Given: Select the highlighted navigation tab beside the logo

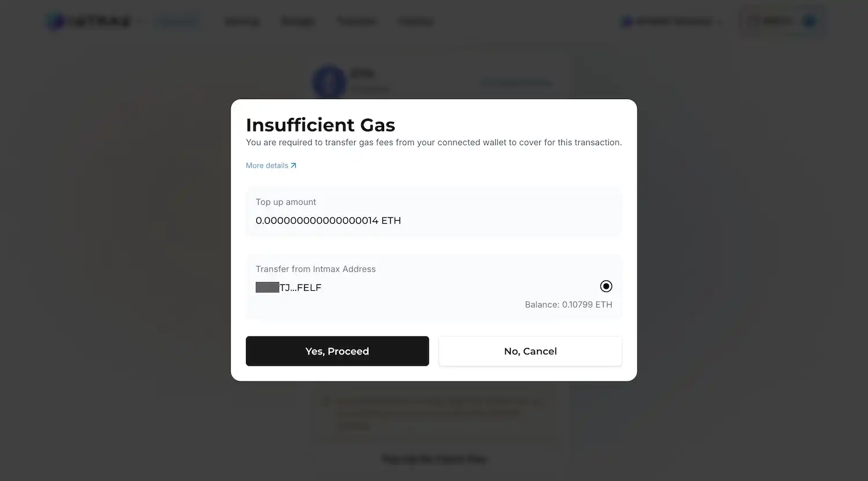Looking at the screenshot, I should point(178,21).
